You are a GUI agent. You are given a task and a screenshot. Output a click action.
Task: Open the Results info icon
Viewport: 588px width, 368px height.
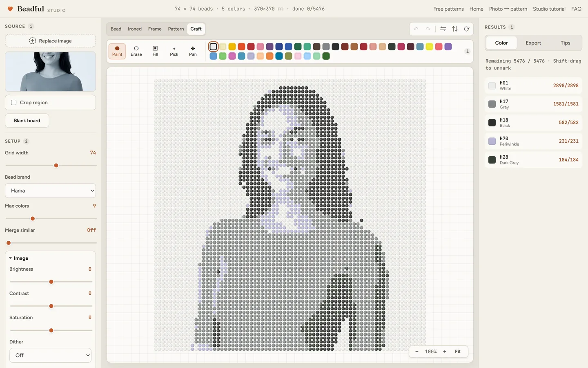512,27
